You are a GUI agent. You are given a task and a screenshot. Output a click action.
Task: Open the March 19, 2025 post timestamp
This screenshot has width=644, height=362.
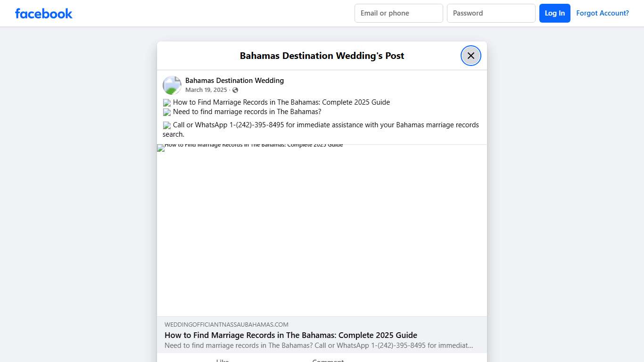206,90
